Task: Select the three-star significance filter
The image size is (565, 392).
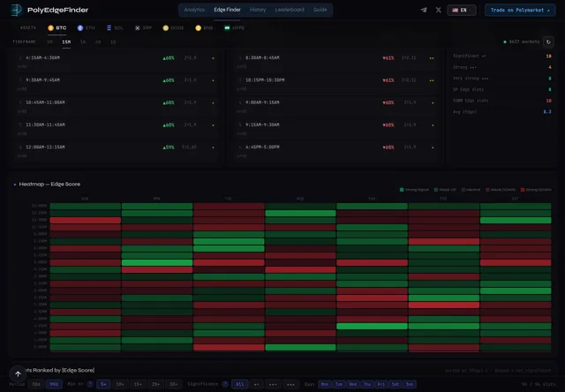Action: click(290, 384)
